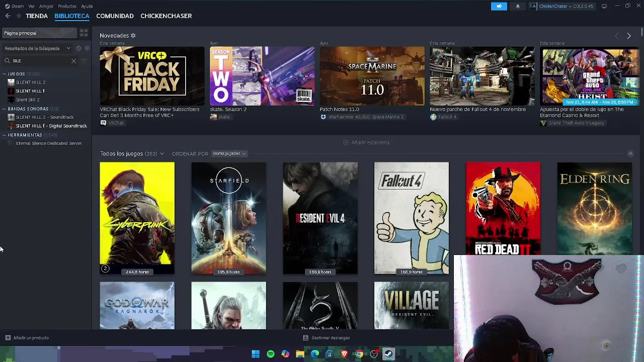Image resolution: width=644 pixels, height=362 pixels.
Task: Open the CHICKENCHASER profile tab
Action: 166,16
